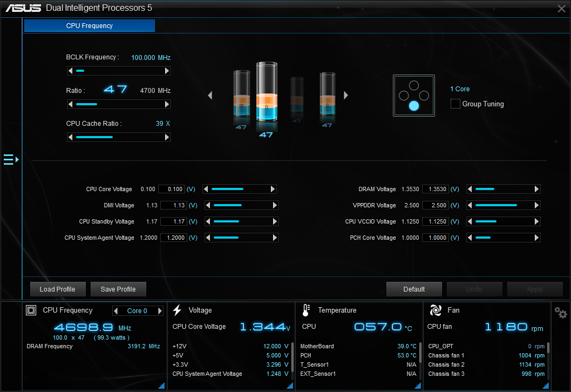Click the CPU Cache Ratio slider bar

coord(119,137)
